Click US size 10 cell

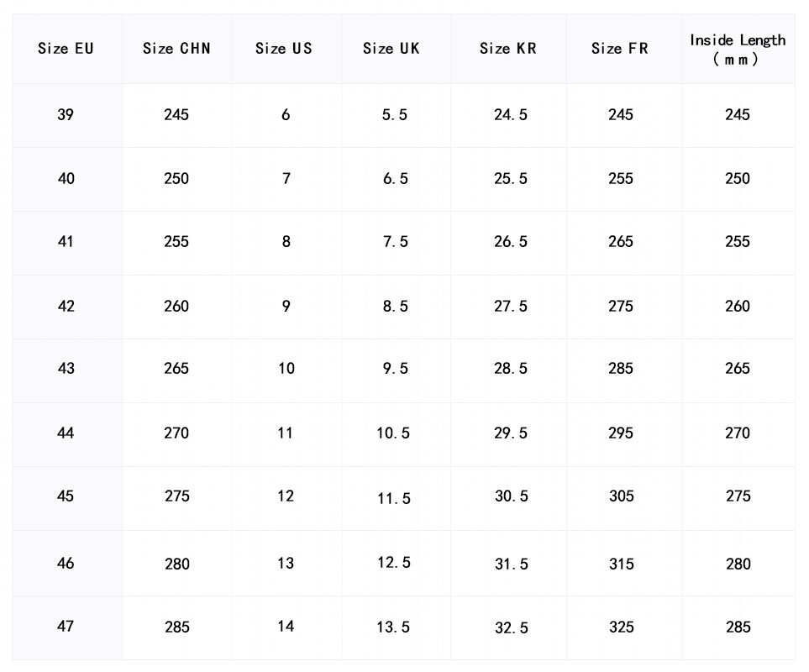(x=286, y=369)
